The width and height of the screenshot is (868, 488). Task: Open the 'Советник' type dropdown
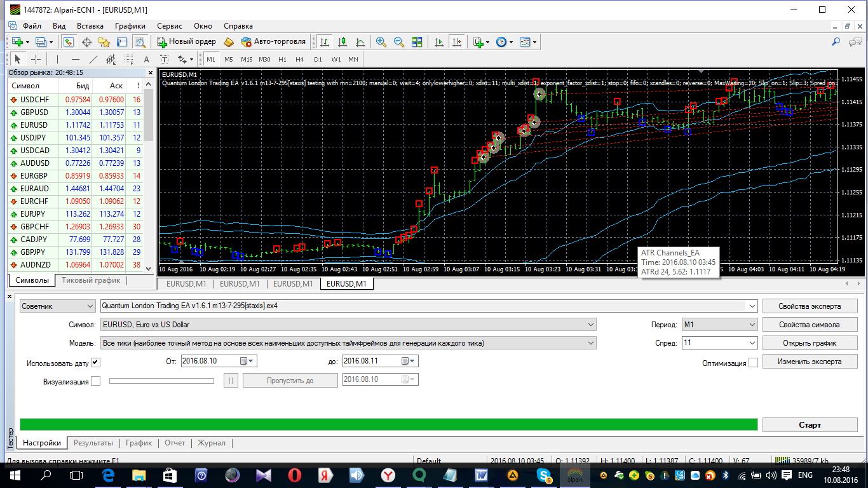click(x=57, y=306)
